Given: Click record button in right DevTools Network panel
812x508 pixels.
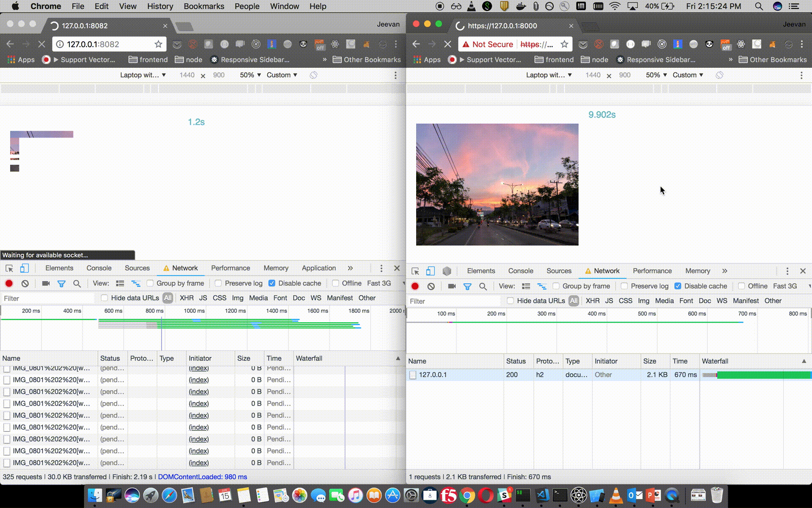Looking at the screenshot, I should click(x=415, y=286).
